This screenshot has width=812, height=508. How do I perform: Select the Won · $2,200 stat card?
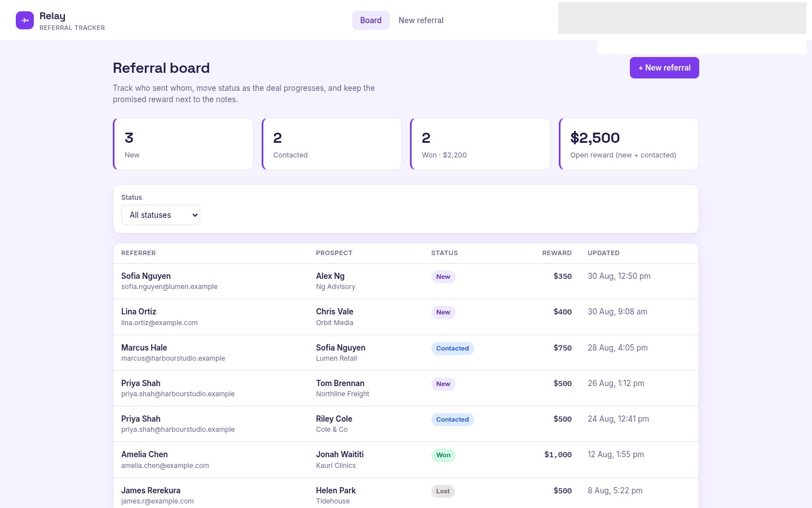tap(480, 144)
